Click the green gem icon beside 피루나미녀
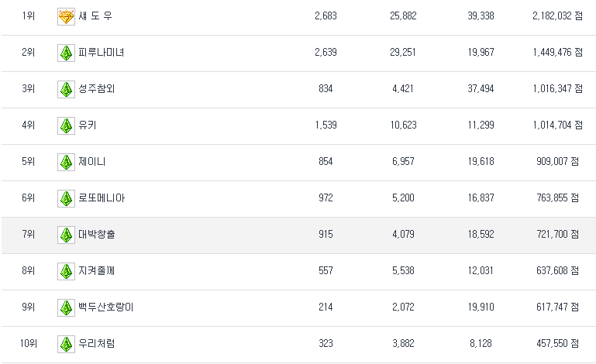Image resolution: width=596 pixels, height=364 pixels. tap(66, 53)
